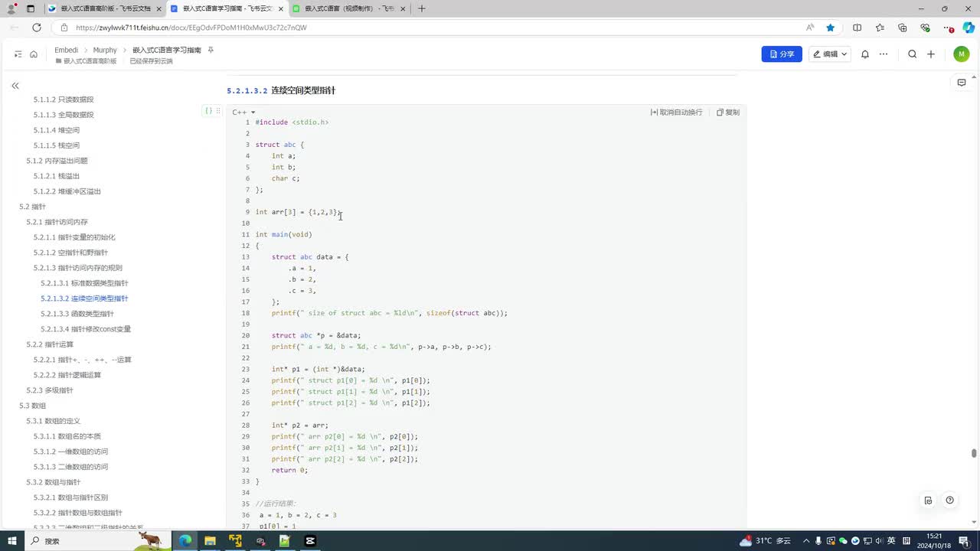
Task: Collapse the sidebar with double-chevron icon
Action: coord(15,86)
